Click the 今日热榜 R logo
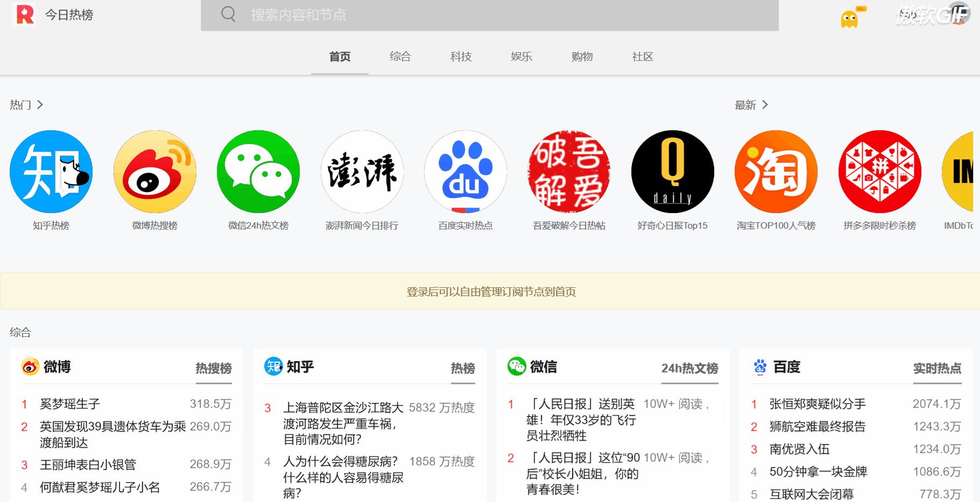The width and height of the screenshot is (980, 502). [x=24, y=15]
